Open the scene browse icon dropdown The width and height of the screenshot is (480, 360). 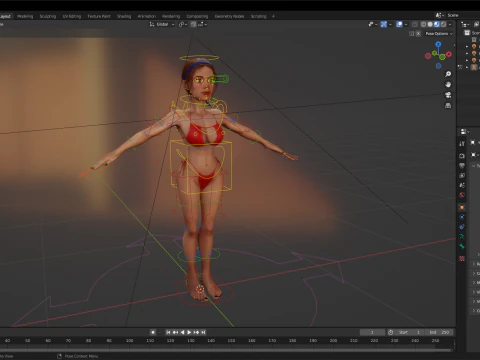click(439, 15)
